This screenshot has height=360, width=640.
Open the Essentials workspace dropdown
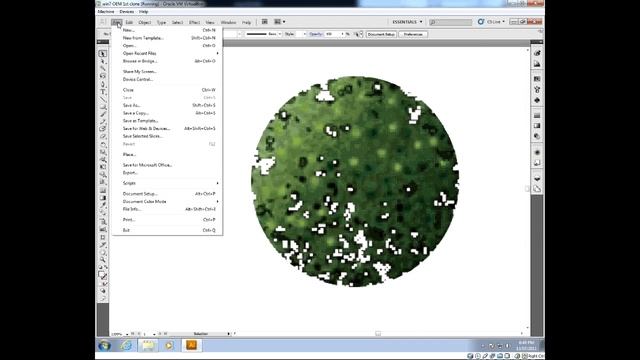(407, 22)
